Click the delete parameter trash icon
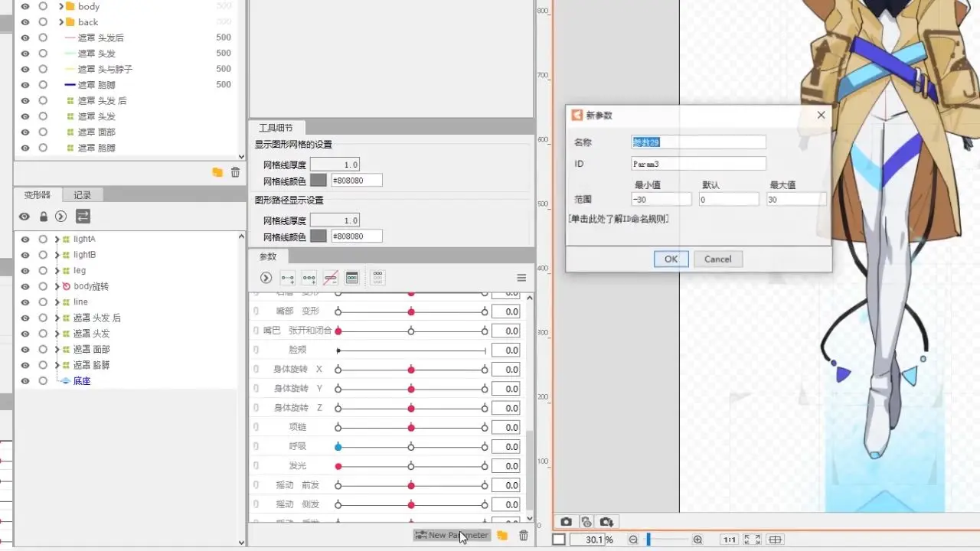 coord(524,536)
